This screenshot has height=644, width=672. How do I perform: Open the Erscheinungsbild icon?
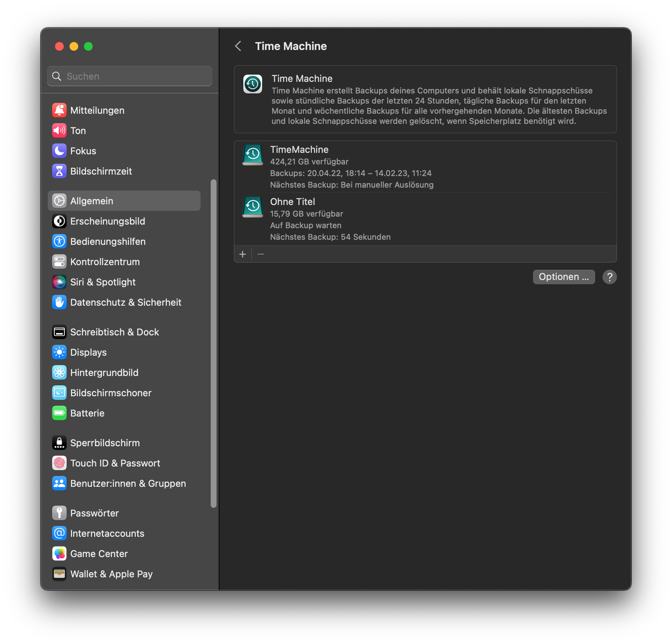click(59, 221)
